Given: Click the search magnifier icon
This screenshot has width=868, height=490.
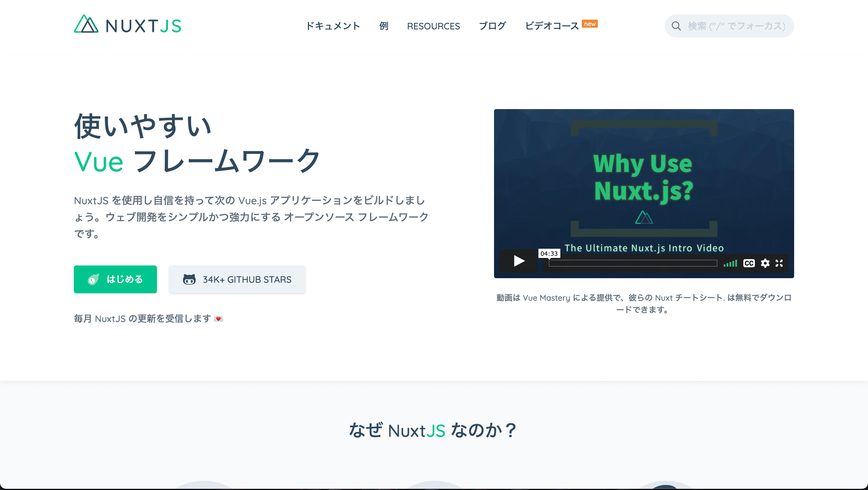Looking at the screenshot, I should pos(676,26).
